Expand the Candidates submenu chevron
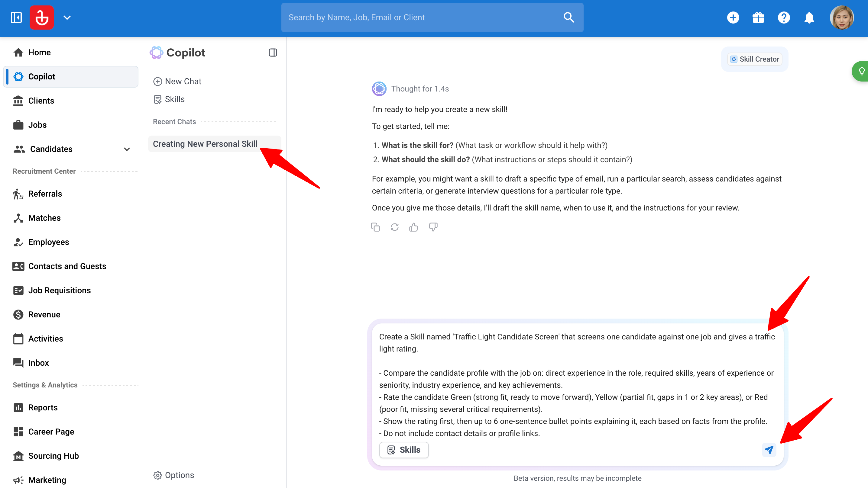The height and width of the screenshot is (488, 868). (127, 149)
